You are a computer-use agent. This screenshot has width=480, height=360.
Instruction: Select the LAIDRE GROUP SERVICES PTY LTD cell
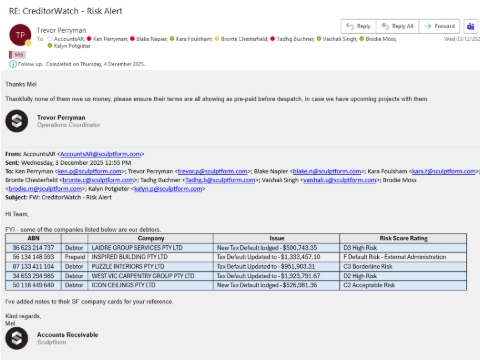[x=151, y=248]
